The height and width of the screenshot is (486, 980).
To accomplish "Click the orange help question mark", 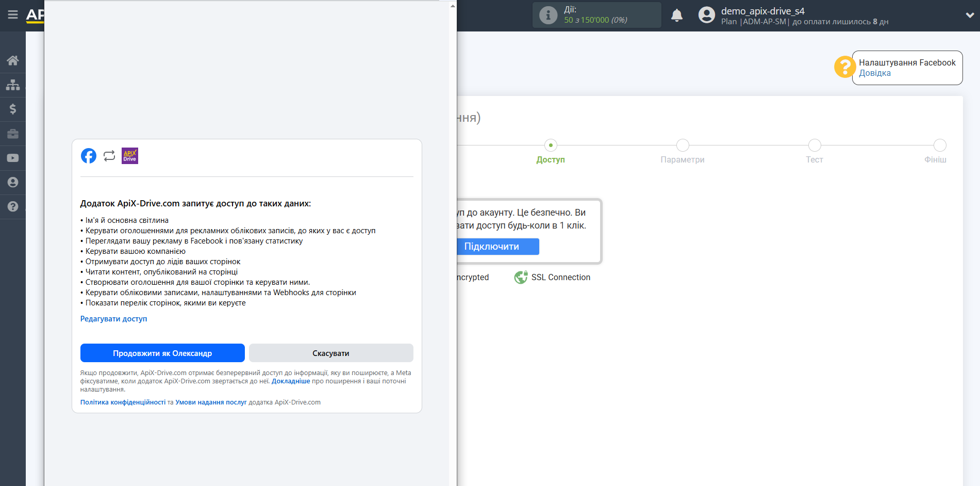I will pyautogui.click(x=844, y=67).
